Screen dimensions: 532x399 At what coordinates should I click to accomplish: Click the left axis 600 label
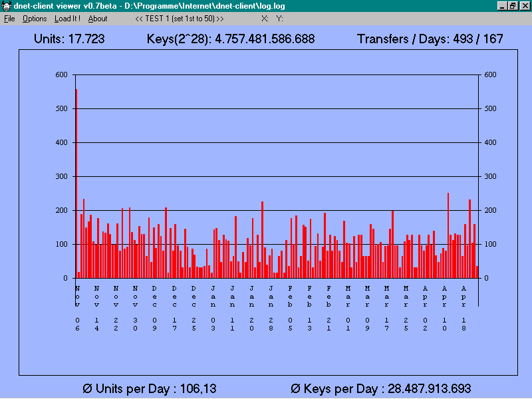coord(61,74)
